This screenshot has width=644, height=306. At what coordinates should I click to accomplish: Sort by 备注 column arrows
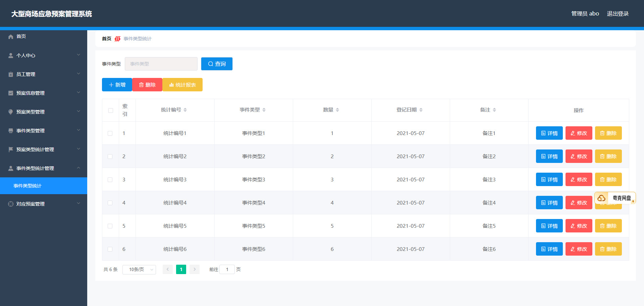[494, 110]
